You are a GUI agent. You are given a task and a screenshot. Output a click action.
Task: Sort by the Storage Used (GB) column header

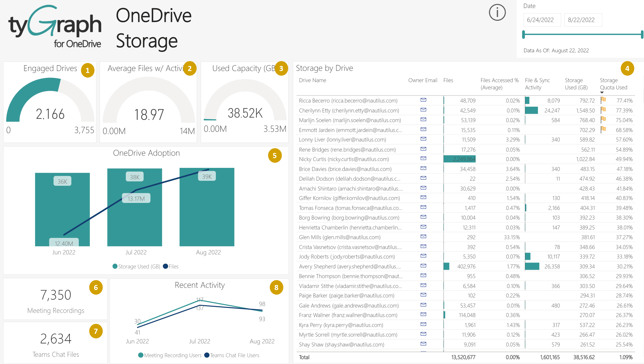tap(576, 84)
